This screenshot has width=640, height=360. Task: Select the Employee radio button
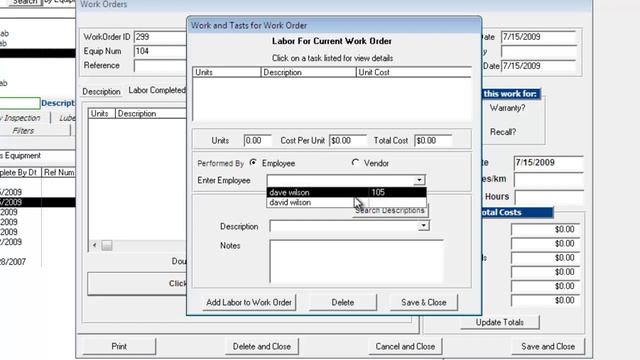click(x=253, y=163)
